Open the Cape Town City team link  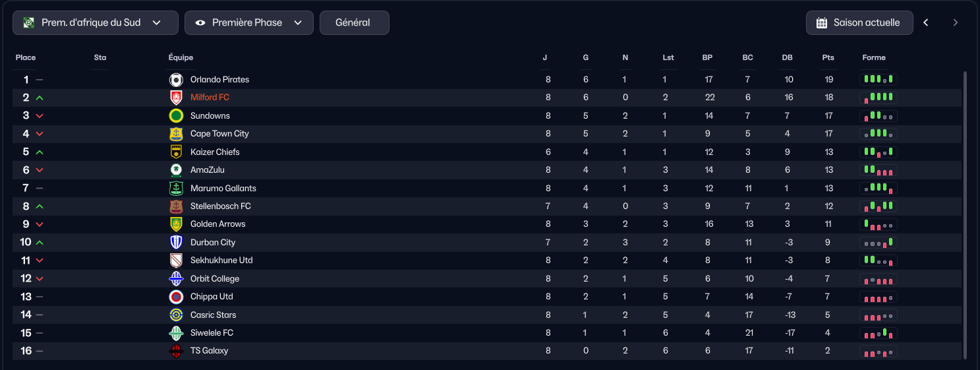(219, 134)
